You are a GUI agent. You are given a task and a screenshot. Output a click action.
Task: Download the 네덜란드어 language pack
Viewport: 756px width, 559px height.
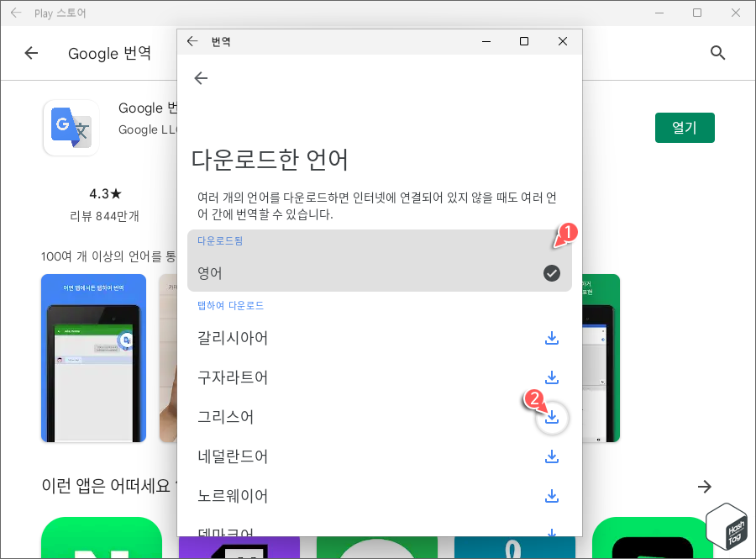(552, 456)
